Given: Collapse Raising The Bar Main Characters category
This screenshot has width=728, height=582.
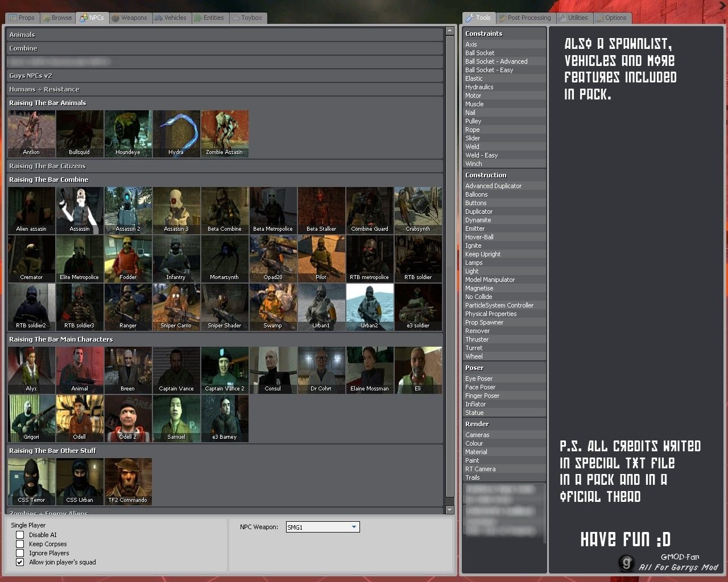Looking at the screenshot, I should click(225, 339).
